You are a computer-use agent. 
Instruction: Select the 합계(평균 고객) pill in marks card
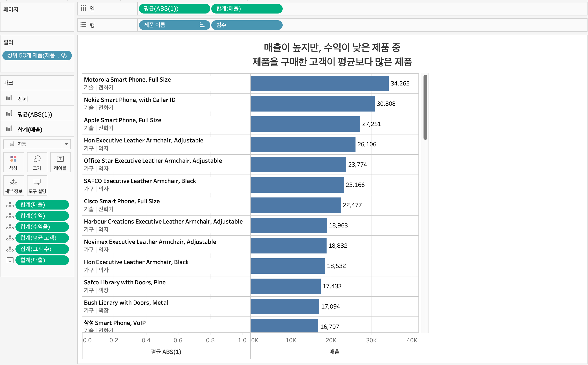[x=42, y=238]
